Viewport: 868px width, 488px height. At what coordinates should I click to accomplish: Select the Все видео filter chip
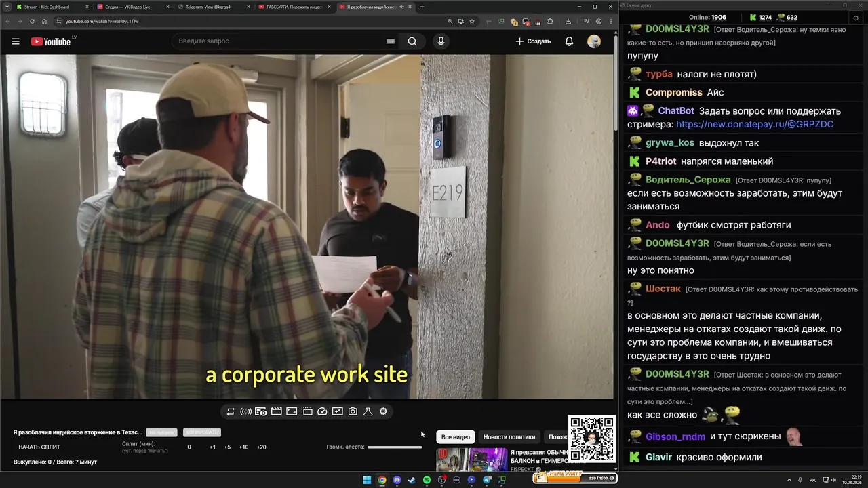[x=456, y=437]
